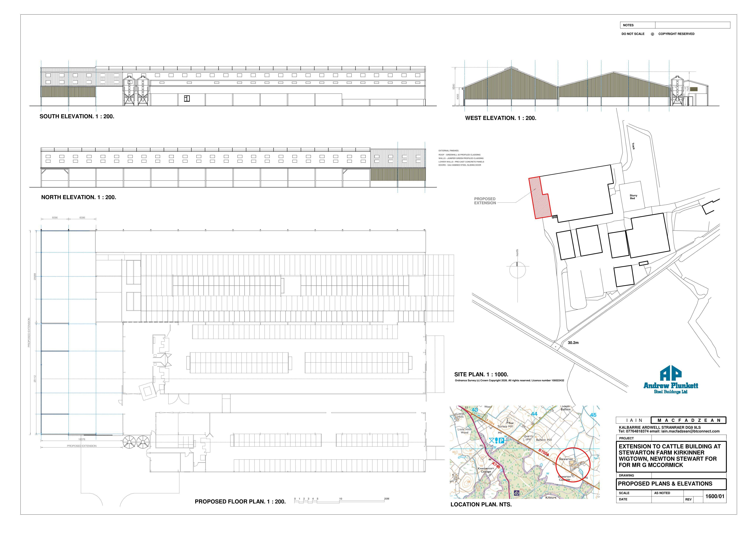Click the AS NOTED scale value
The width and height of the screenshot is (756, 534).
662,493
